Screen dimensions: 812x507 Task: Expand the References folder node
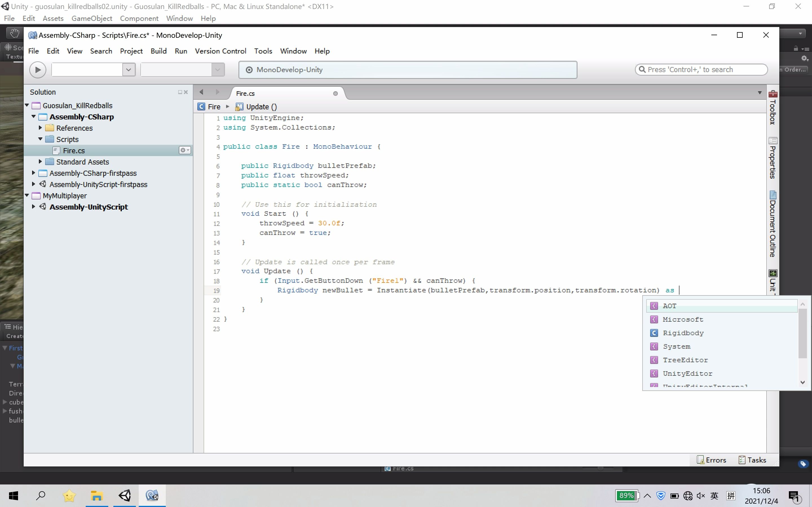coord(40,128)
